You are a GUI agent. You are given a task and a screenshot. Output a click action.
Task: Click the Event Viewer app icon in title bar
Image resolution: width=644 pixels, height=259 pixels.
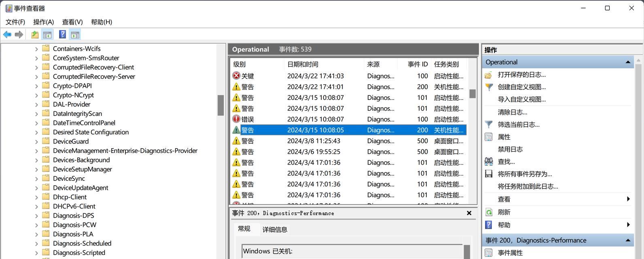point(8,8)
